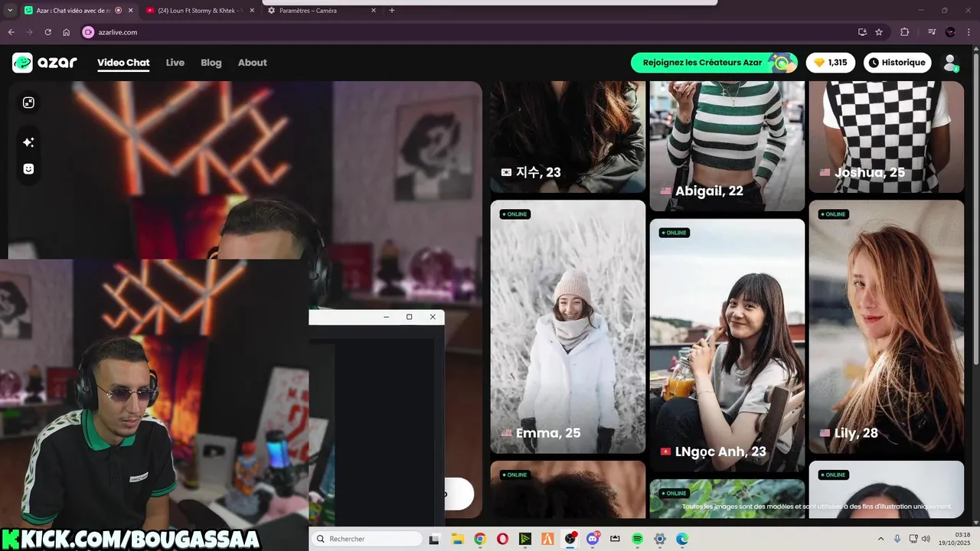Open the volume tray icon
The image size is (980, 551).
tap(926, 539)
